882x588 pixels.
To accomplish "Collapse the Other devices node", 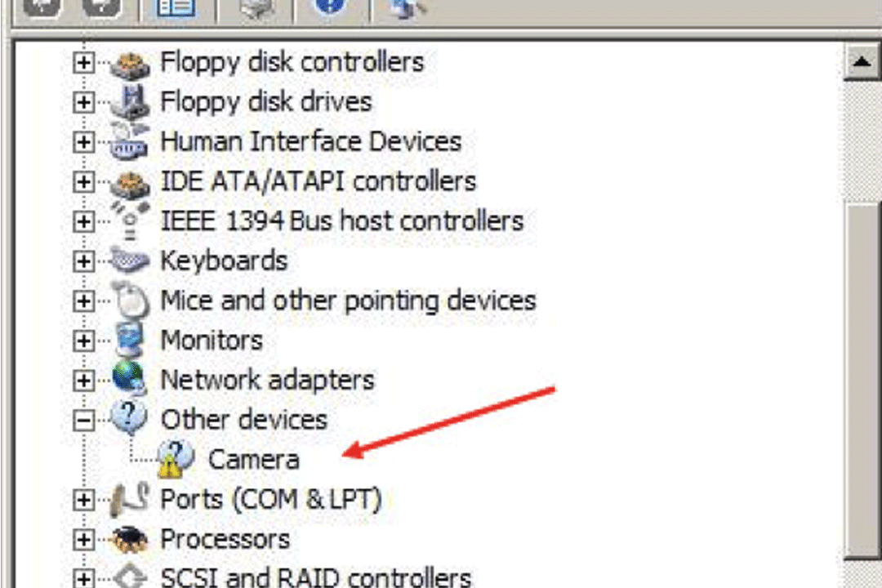I will pos(84,421).
